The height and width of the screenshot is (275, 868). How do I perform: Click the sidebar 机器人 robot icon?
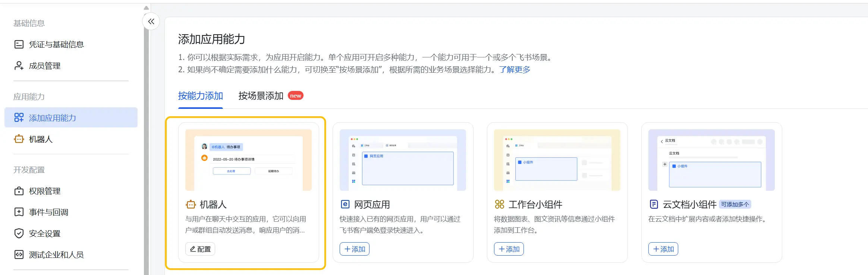[x=19, y=139]
